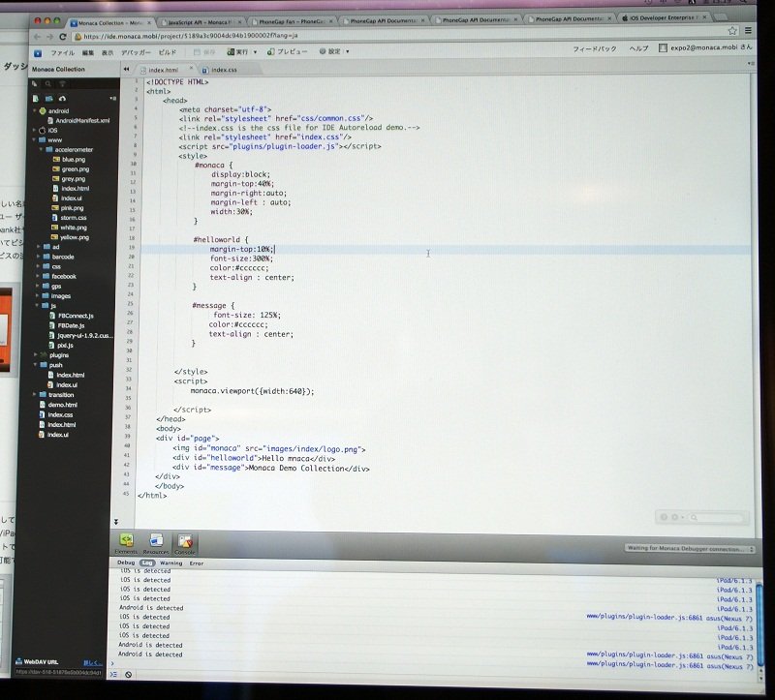The height and width of the screenshot is (700, 775).
Task: Open the 表示 menu
Action: pos(108,53)
